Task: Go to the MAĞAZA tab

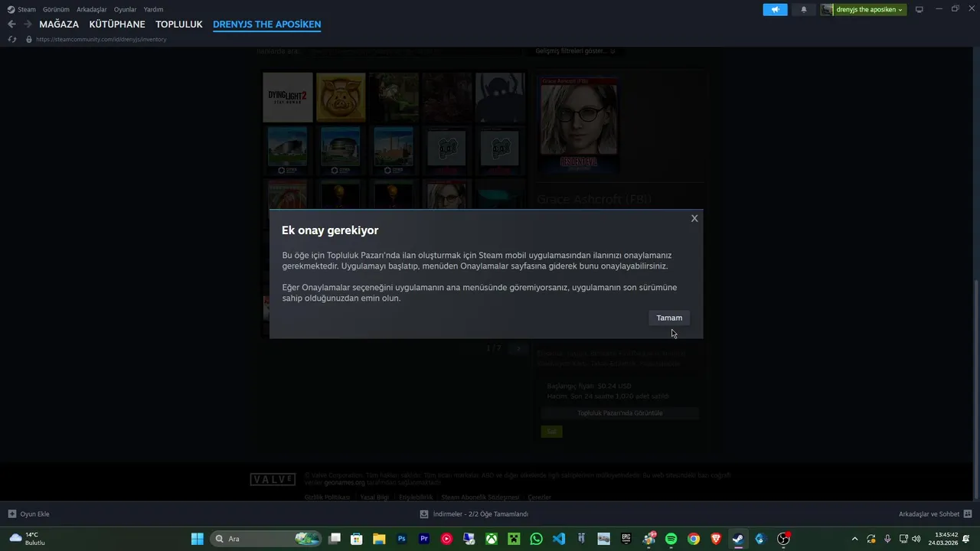Action: pyautogui.click(x=59, y=24)
